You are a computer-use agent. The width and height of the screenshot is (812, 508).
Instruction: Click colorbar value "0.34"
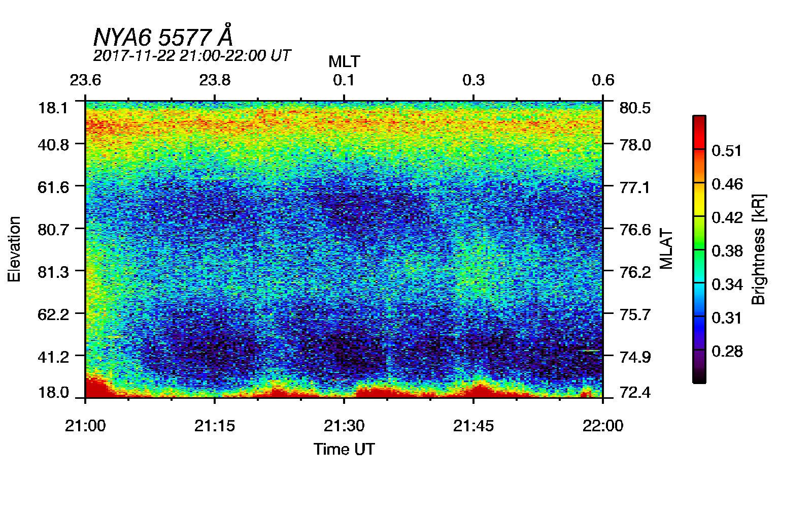727,284
